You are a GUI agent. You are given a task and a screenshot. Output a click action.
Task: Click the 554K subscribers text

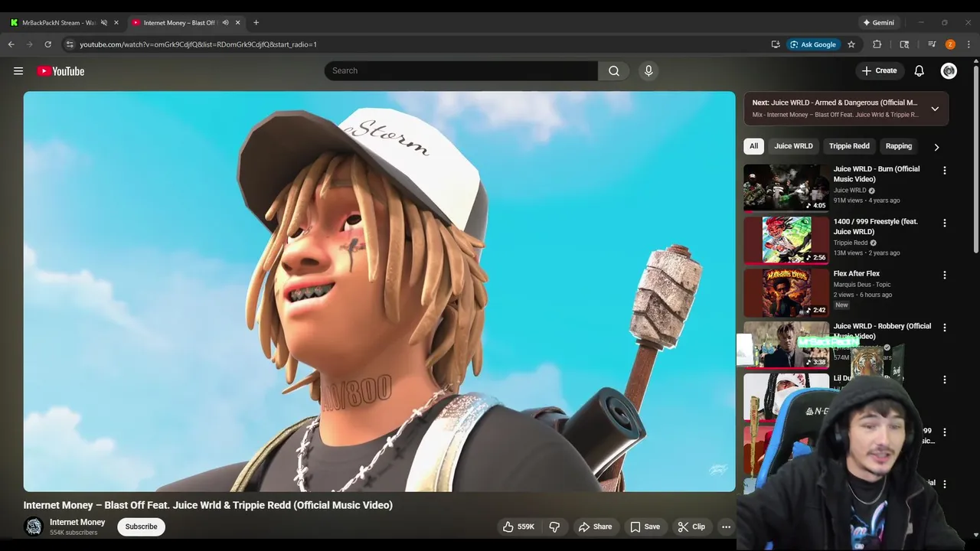point(73,533)
